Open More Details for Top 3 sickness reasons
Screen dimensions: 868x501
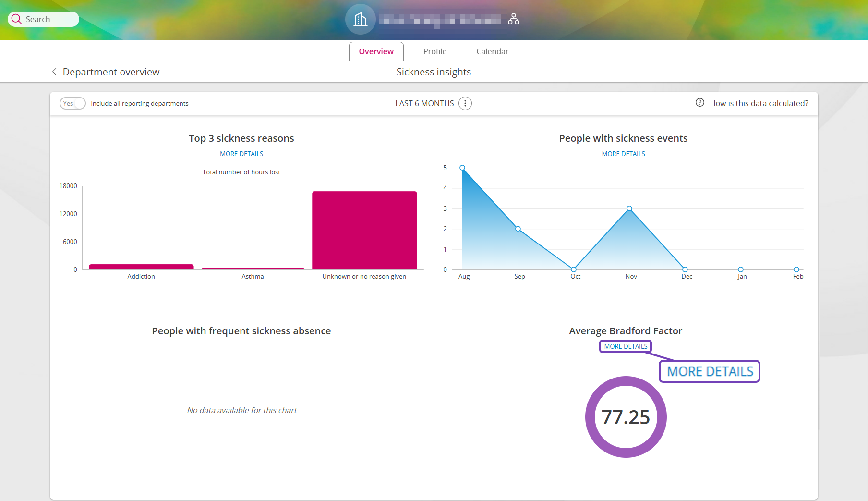tap(241, 154)
